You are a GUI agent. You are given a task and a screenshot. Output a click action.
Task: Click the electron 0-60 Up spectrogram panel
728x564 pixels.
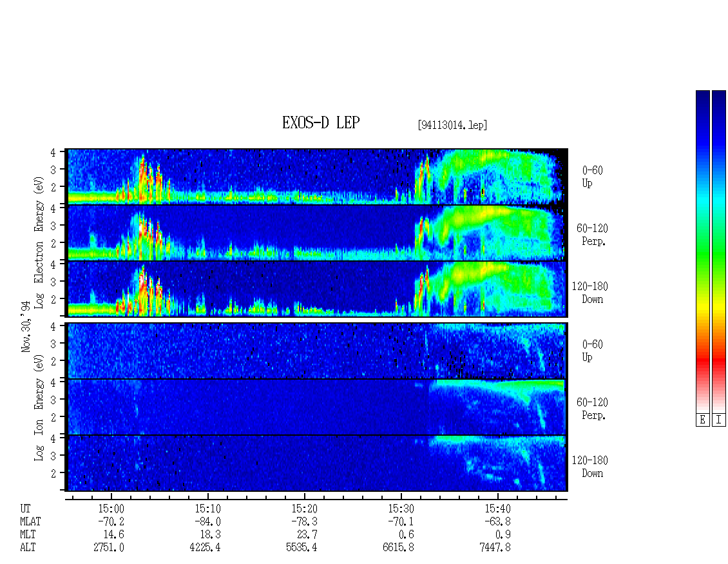point(318,177)
